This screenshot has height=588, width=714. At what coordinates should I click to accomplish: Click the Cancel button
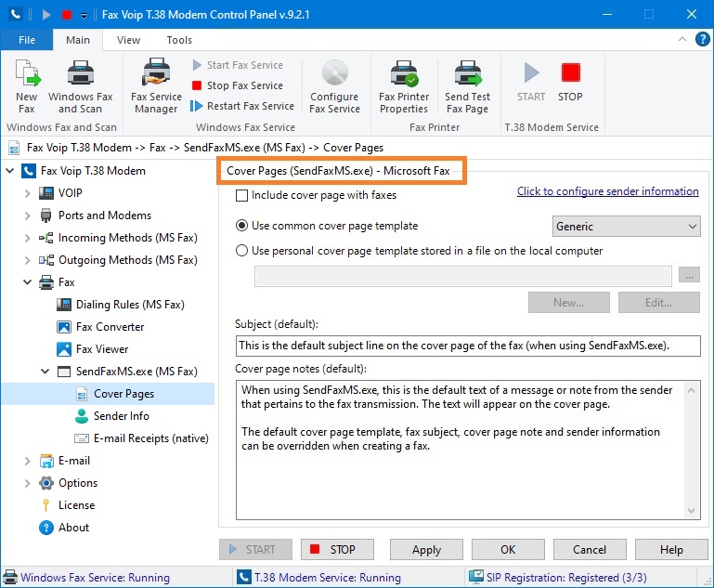tap(590, 550)
